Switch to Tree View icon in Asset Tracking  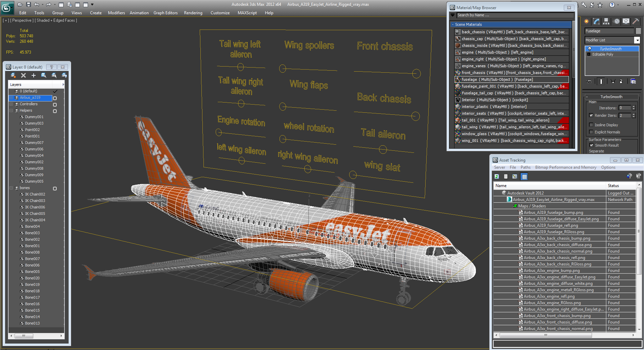pyautogui.click(x=515, y=177)
